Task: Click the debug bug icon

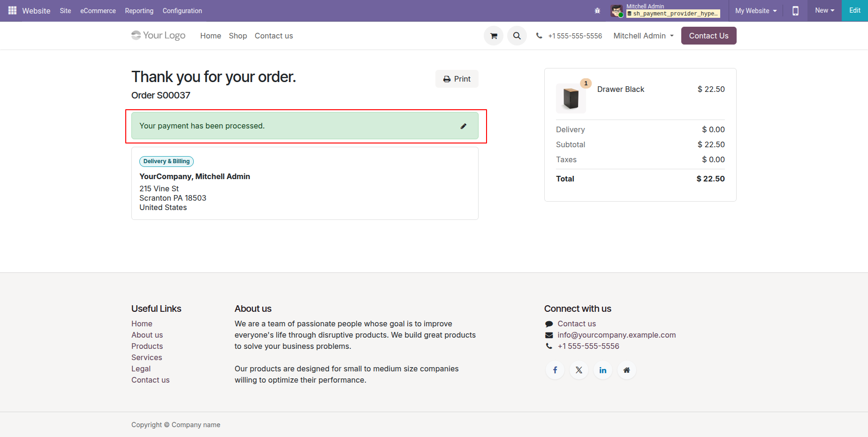Action: (597, 11)
